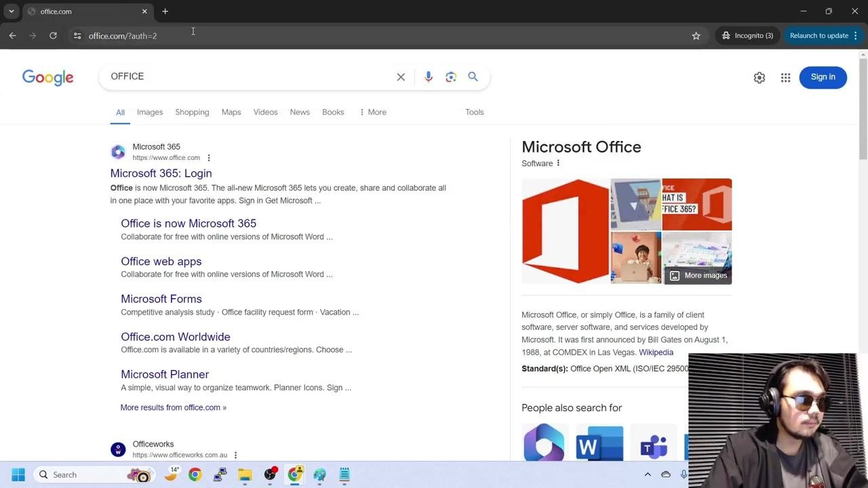Screen dimensions: 868x488
Task: Click the OneDrive cloud tray icon
Action: click(x=666, y=475)
